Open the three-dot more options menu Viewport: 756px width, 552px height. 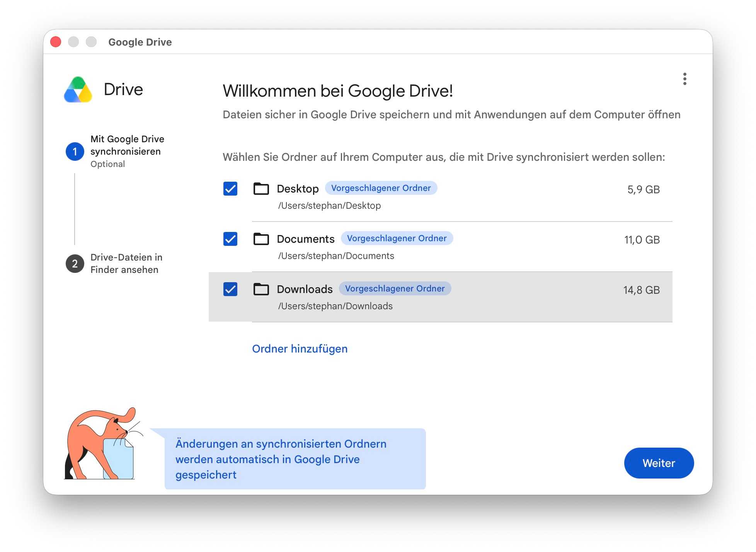point(684,79)
